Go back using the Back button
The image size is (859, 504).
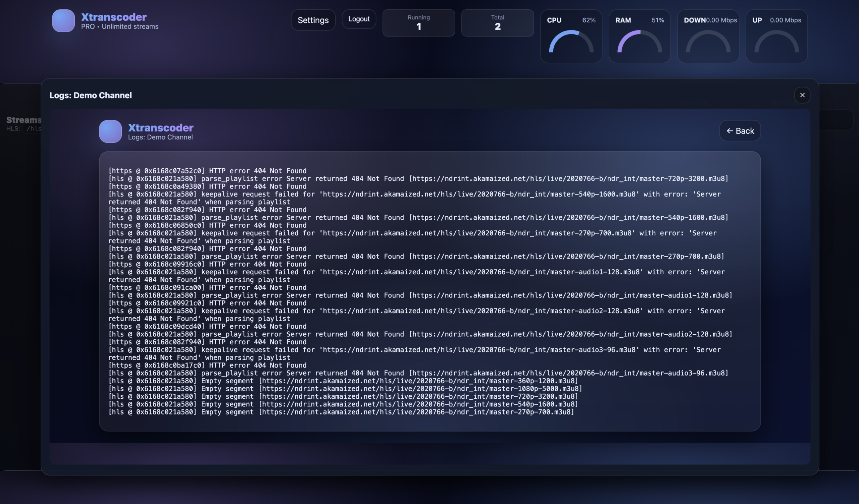[740, 131]
